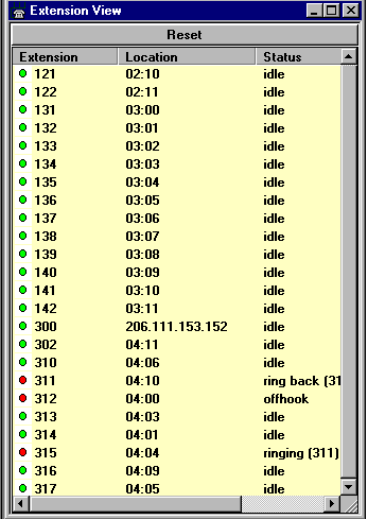Click the vertical scrollbar down arrow
367x519 pixels.
coord(348,487)
